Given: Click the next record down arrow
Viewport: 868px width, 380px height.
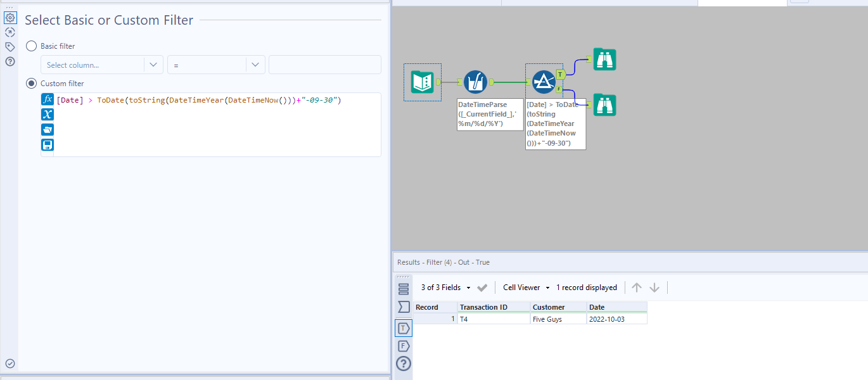Looking at the screenshot, I should point(654,288).
